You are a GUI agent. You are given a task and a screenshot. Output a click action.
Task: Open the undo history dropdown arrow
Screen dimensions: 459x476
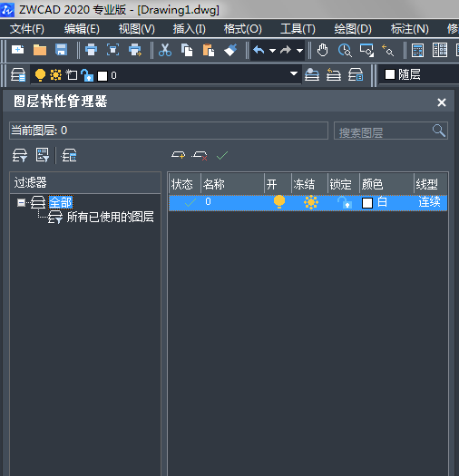272,51
